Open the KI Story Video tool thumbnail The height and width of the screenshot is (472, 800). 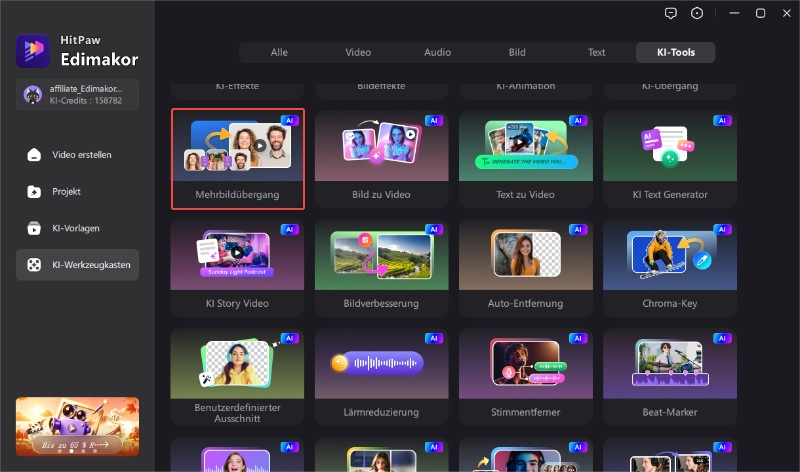point(237,255)
